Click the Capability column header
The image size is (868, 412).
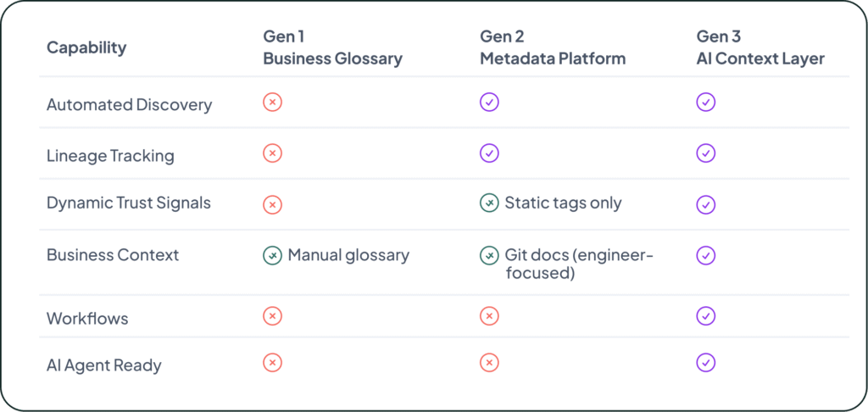86,47
